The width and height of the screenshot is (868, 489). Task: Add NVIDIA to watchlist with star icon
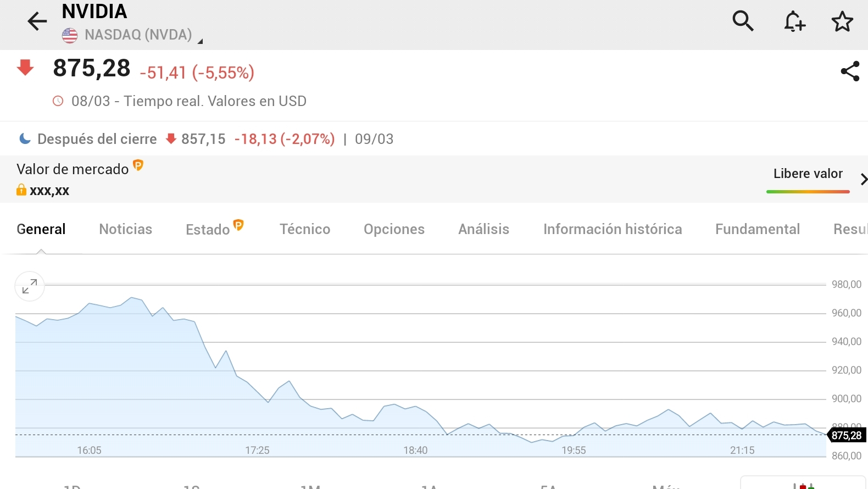coord(842,21)
